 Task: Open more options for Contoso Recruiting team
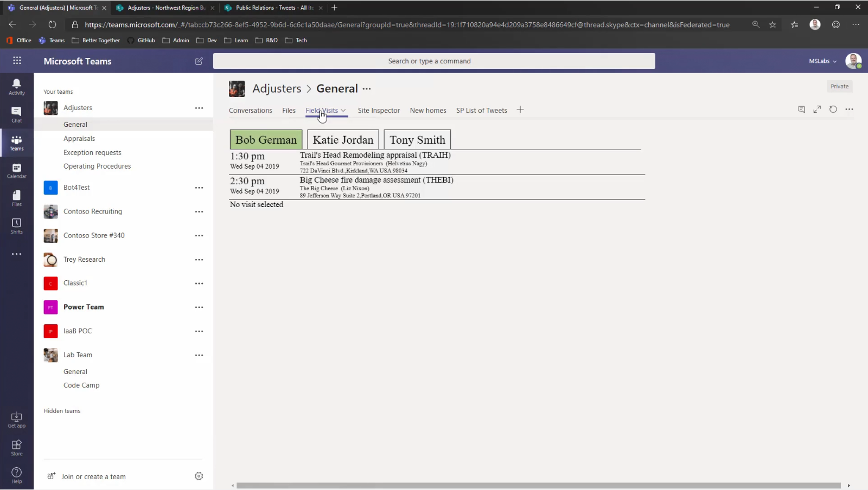(199, 211)
